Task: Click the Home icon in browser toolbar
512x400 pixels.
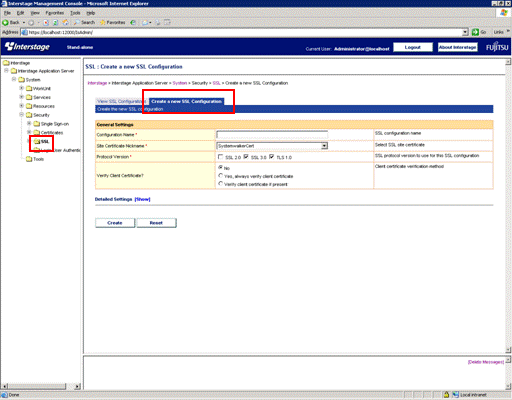Action: (65, 23)
